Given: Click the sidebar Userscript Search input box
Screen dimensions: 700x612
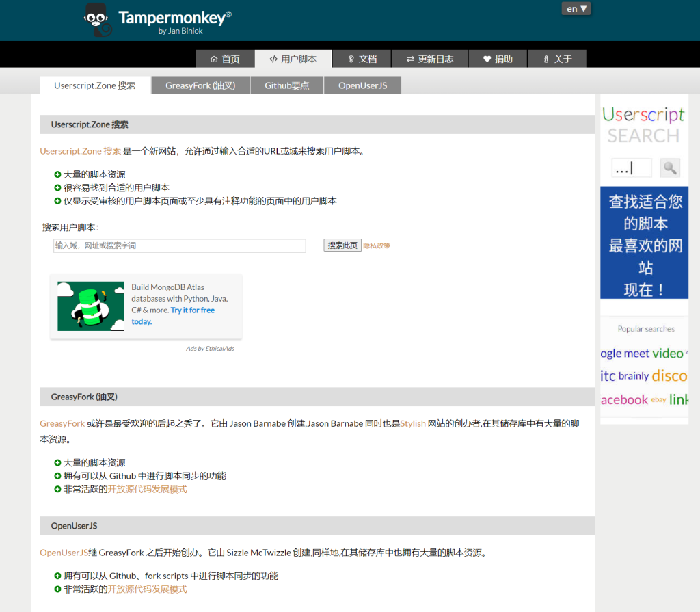Looking at the screenshot, I should click(631, 168).
